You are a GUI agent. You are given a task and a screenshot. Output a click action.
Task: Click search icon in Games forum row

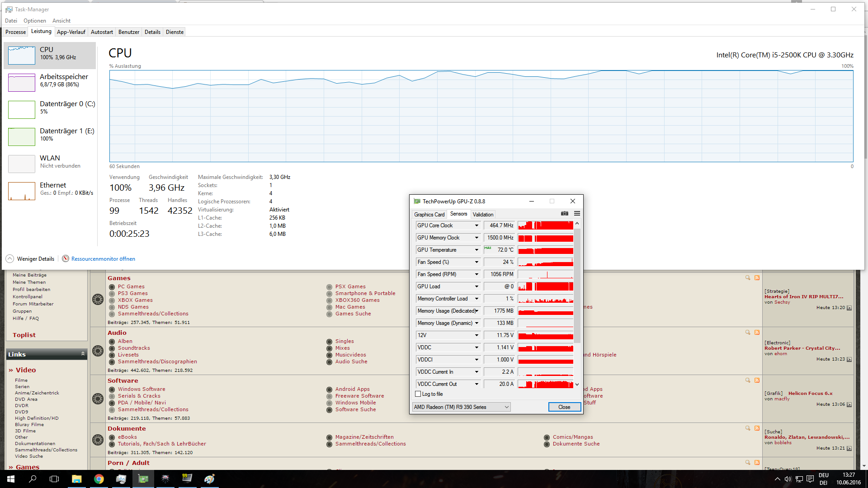(748, 278)
